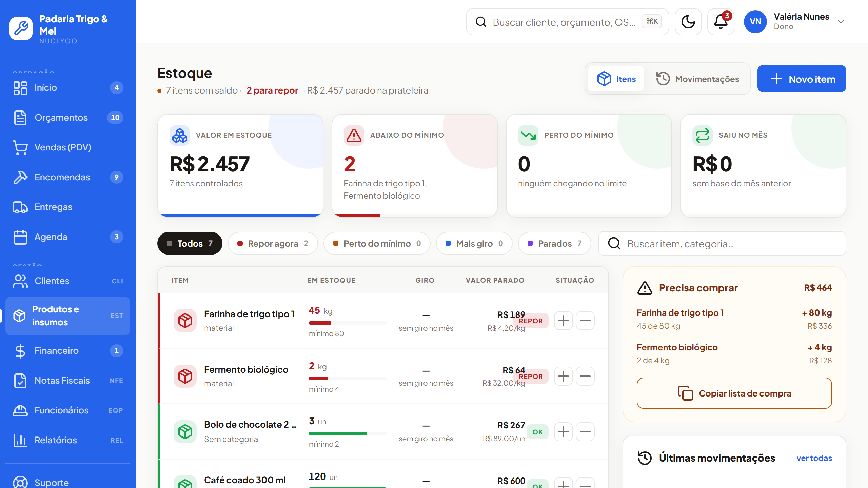The width and height of the screenshot is (868, 488).
Task: Click Bolo de chocolate stock level bar
Action: click(x=348, y=433)
